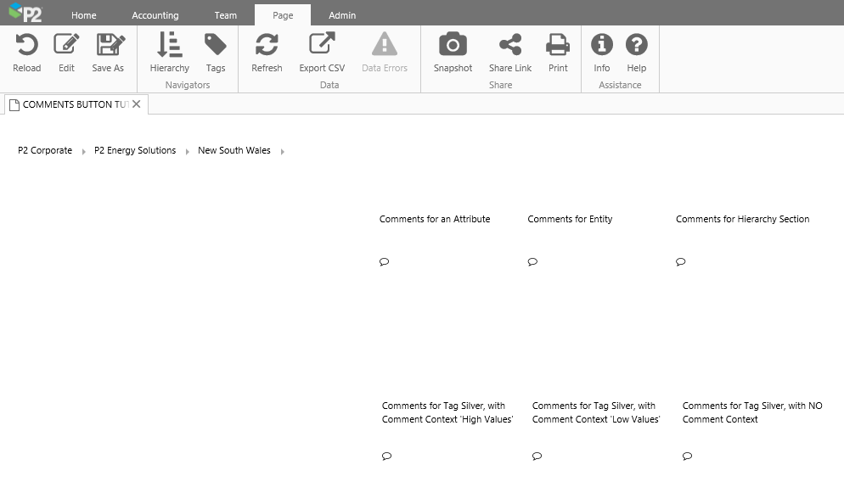The height and width of the screenshot is (504, 844).
Task: Close the COMMENTS BUTTON TUT page tab
Action: coord(137,104)
